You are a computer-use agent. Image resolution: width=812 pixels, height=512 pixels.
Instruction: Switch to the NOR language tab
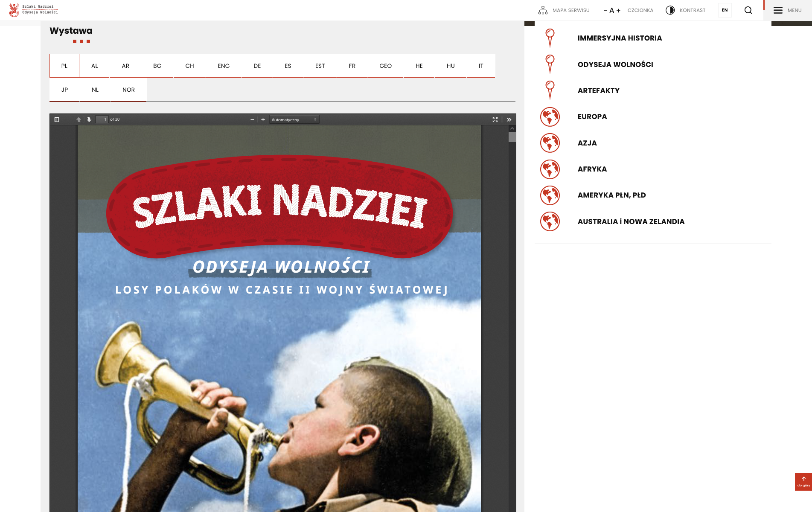click(128, 90)
